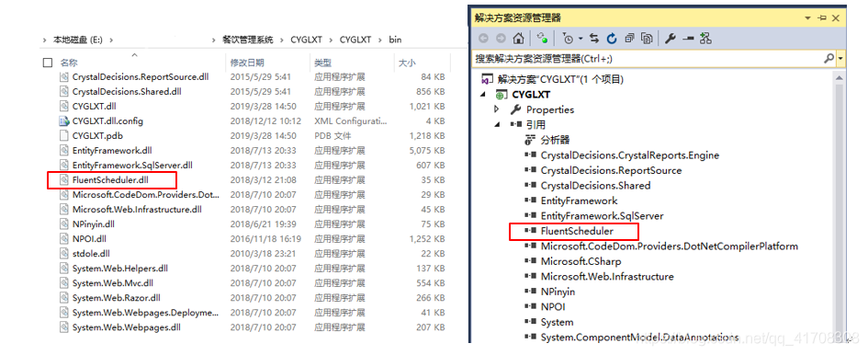
Task: Expand the chevron after 本地磁盘 (E:) breadcrumb
Action: pos(111,40)
